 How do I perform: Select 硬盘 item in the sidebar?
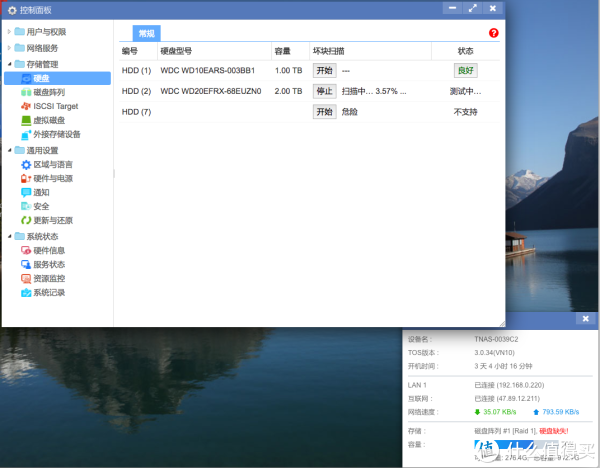[41, 78]
